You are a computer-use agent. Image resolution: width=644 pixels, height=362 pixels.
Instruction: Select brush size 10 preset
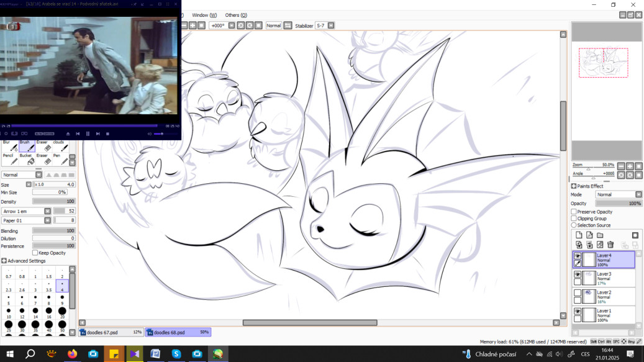tap(9, 313)
